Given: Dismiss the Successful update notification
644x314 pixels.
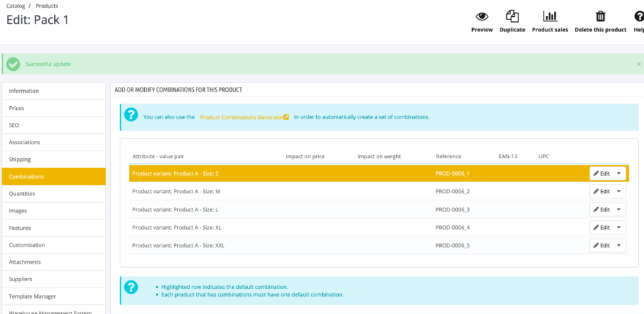Looking at the screenshot, I should click(x=639, y=64).
